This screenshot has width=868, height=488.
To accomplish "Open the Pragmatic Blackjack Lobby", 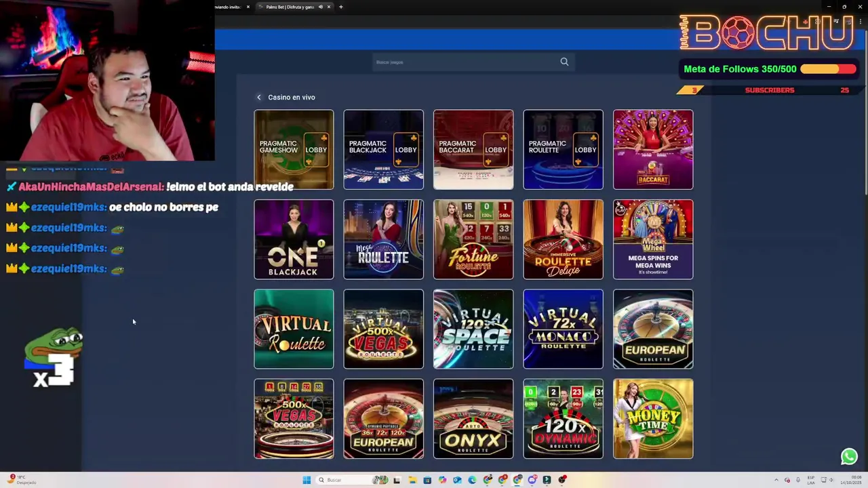I will [x=383, y=149].
